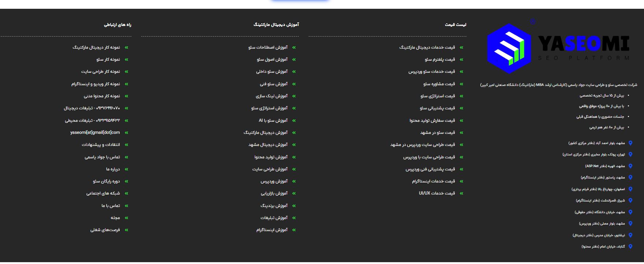Click the location pin beside مشهد، پاستور
This screenshot has width=644, height=264.
[x=630, y=178]
